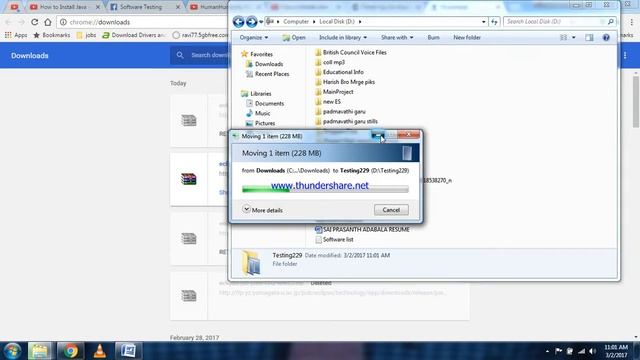Open the Include in library dropdown
Viewport: 640px width, 360px height.
click(343, 38)
